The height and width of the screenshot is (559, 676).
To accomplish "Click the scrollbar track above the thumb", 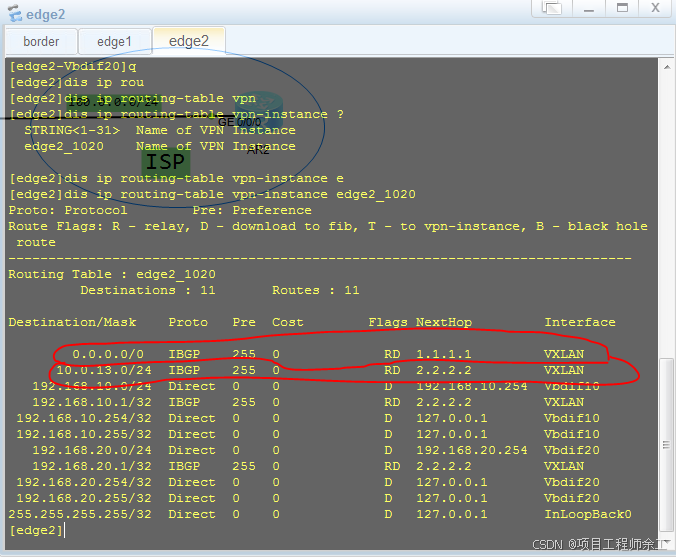I will (666, 200).
